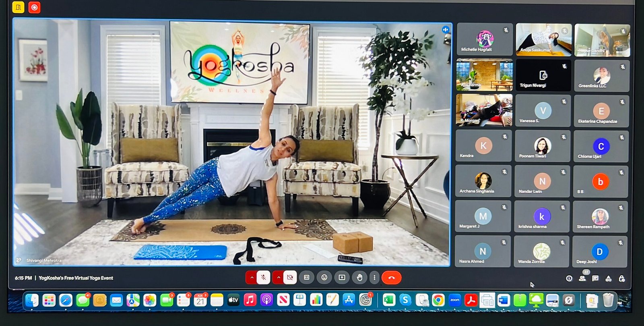Open Google Chrome from the dock
The width and height of the screenshot is (644, 326).
[438, 300]
